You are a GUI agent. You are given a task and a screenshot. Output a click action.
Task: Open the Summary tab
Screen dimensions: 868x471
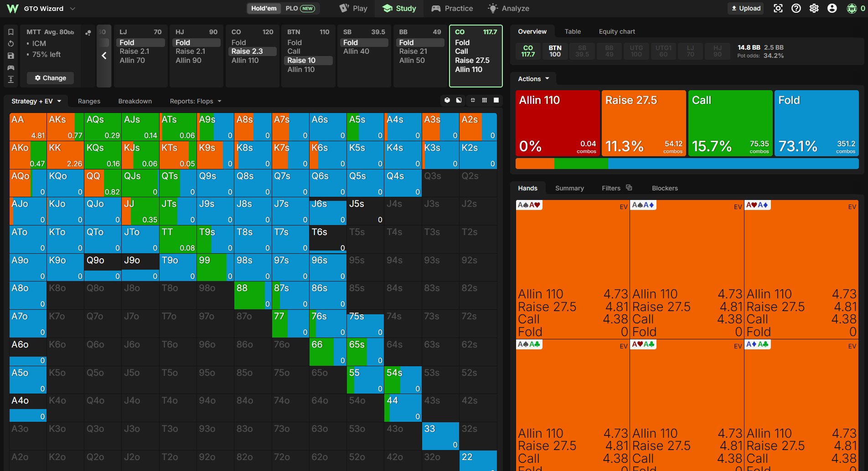point(569,188)
